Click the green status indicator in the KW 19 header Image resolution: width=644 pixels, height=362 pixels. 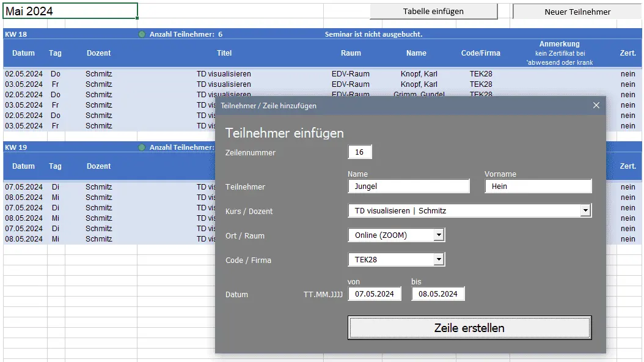pyautogui.click(x=141, y=147)
